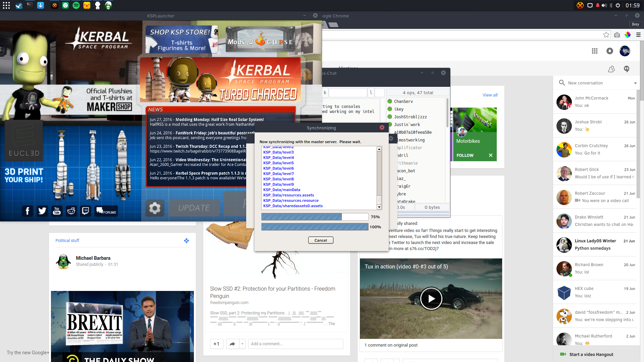Open the blue download app in the panel
Viewport: 644px width, 362px height.
pyautogui.click(x=41, y=5)
